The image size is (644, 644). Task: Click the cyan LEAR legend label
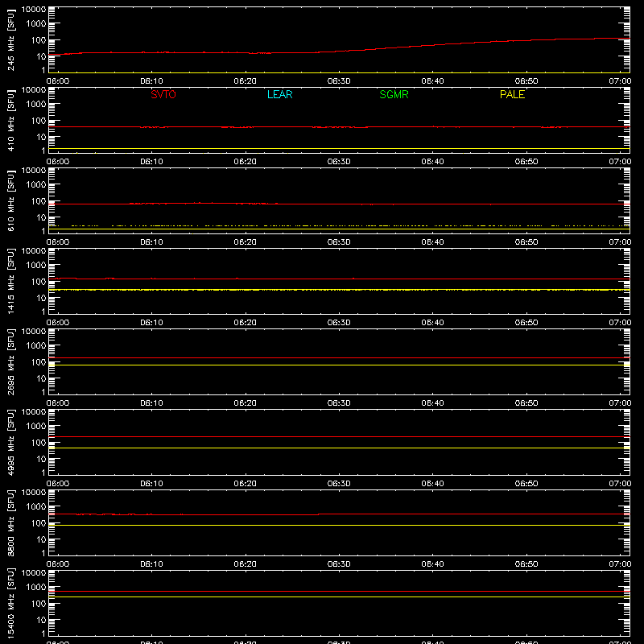pos(279,94)
